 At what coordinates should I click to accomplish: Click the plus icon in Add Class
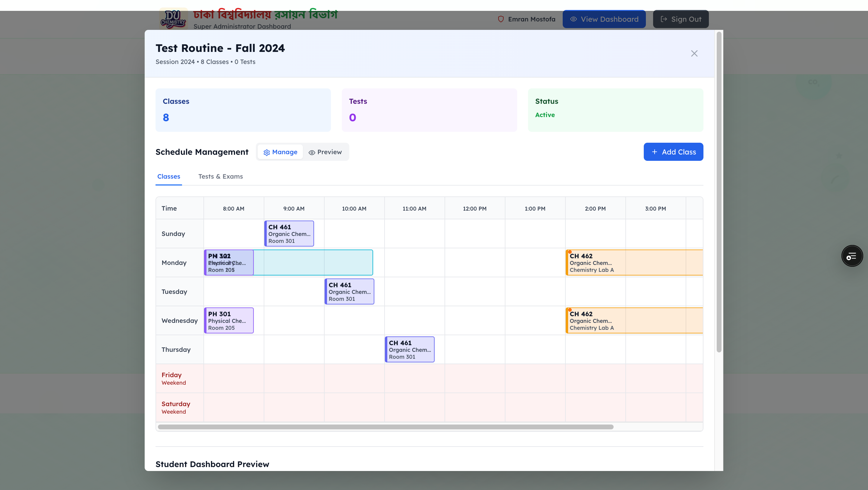coord(654,152)
